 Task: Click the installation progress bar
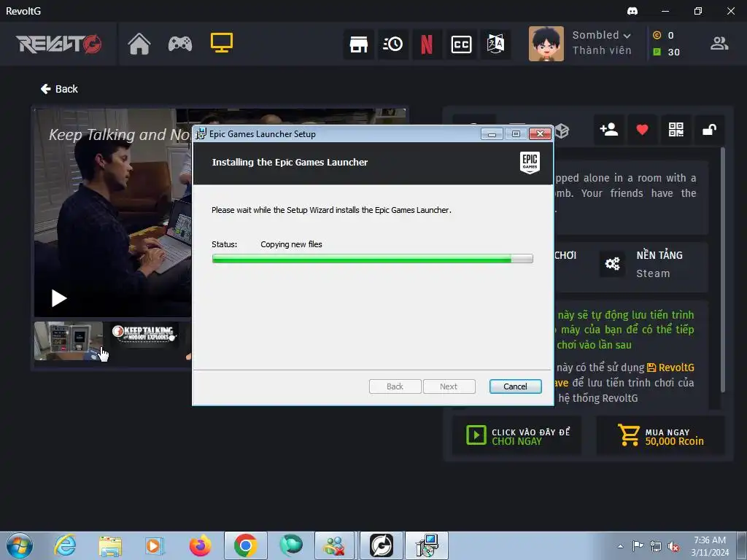tap(373, 259)
